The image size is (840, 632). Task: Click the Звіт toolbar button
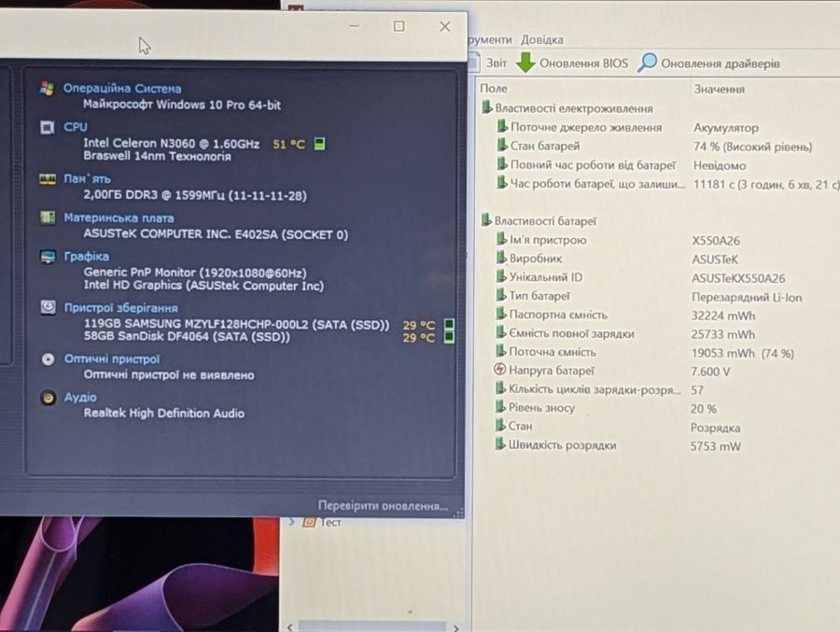[x=488, y=63]
